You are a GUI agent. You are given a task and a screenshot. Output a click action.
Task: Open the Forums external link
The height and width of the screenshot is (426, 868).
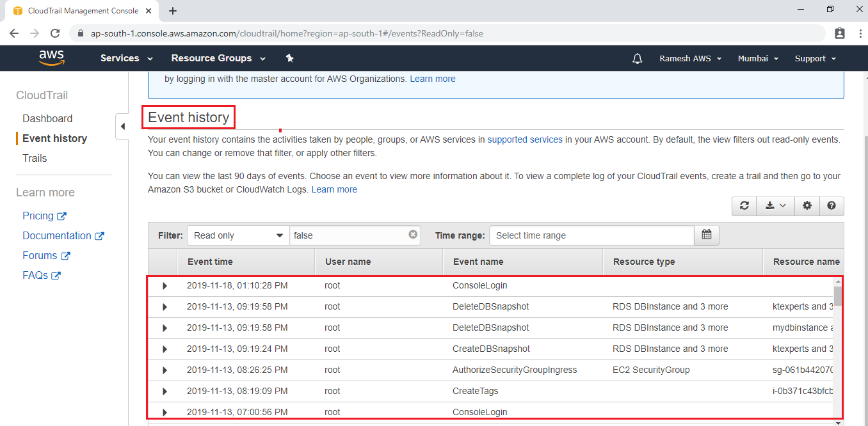click(46, 255)
